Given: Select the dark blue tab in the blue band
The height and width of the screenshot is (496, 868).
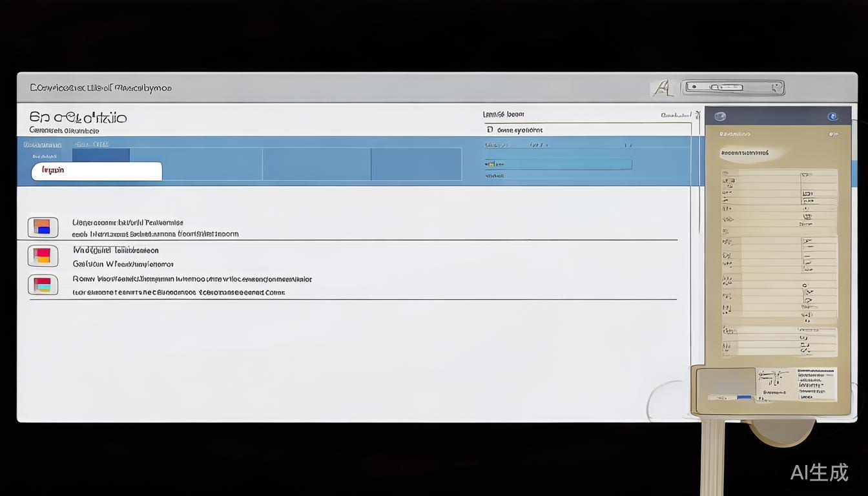Looking at the screenshot, I should click(101, 155).
